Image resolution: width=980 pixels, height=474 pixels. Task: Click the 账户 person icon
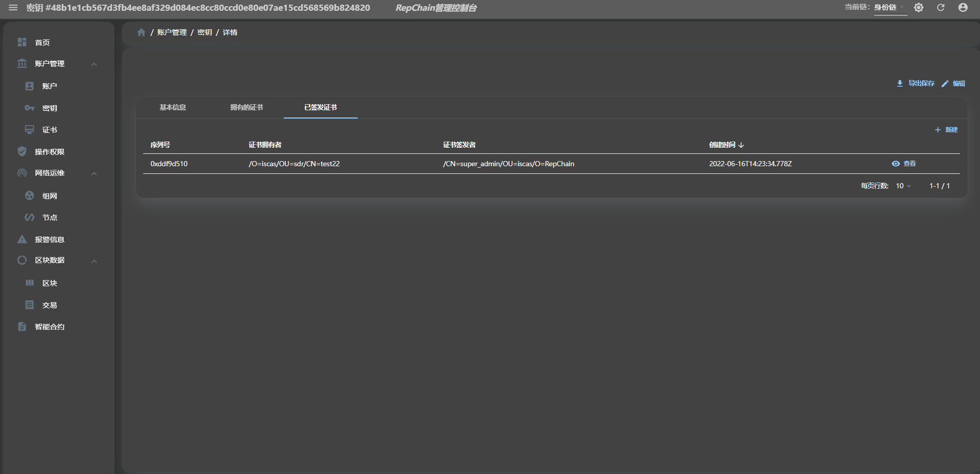30,86
